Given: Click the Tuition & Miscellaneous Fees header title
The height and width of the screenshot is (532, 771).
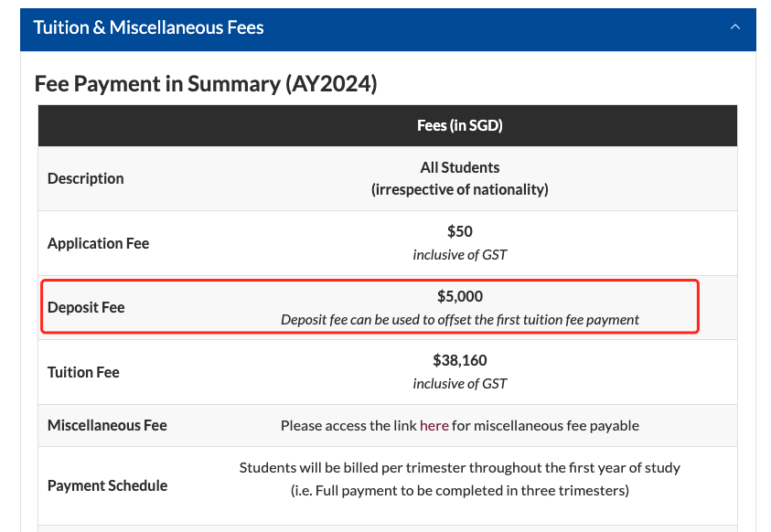Looking at the screenshot, I should point(148,27).
